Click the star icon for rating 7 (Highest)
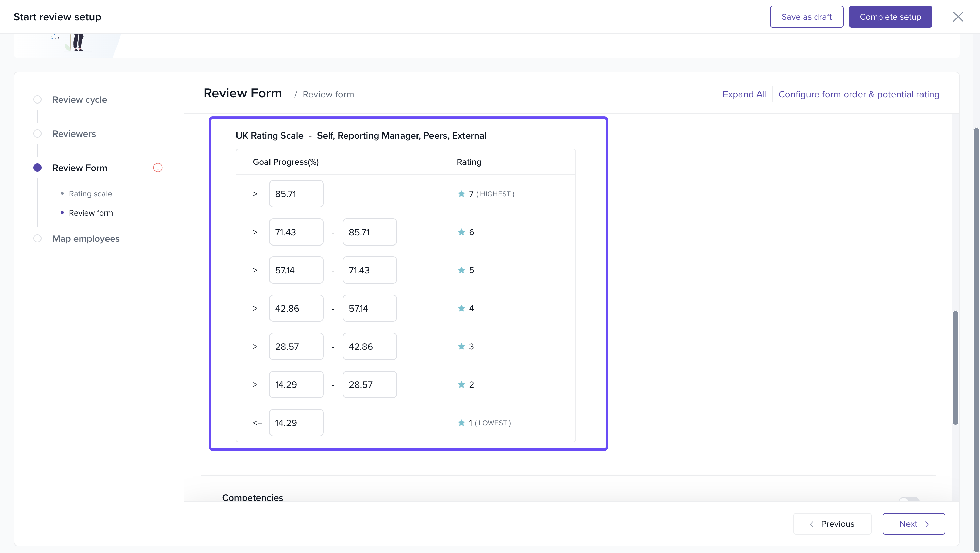 coord(461,194)
